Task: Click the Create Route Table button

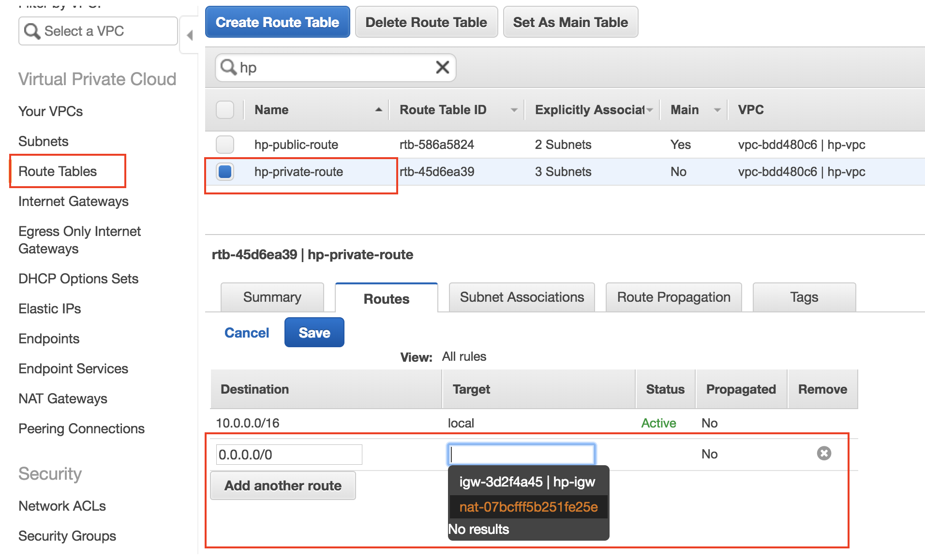Action: tap(277, 22)
